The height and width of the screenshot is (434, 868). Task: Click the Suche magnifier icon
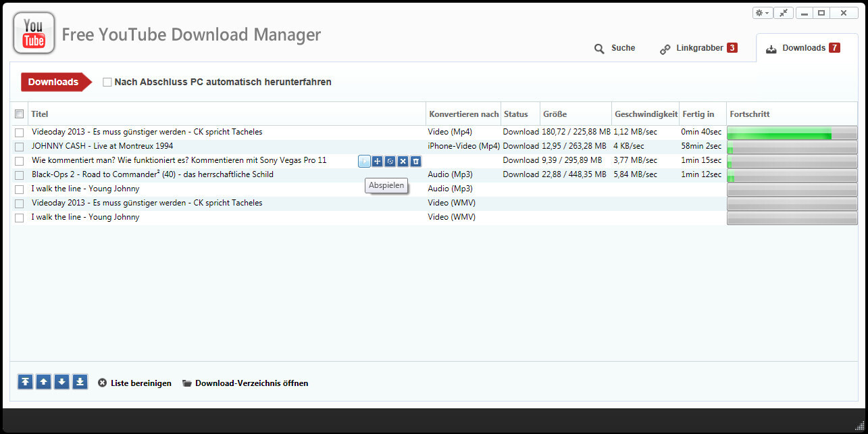[x=598, y=48]
